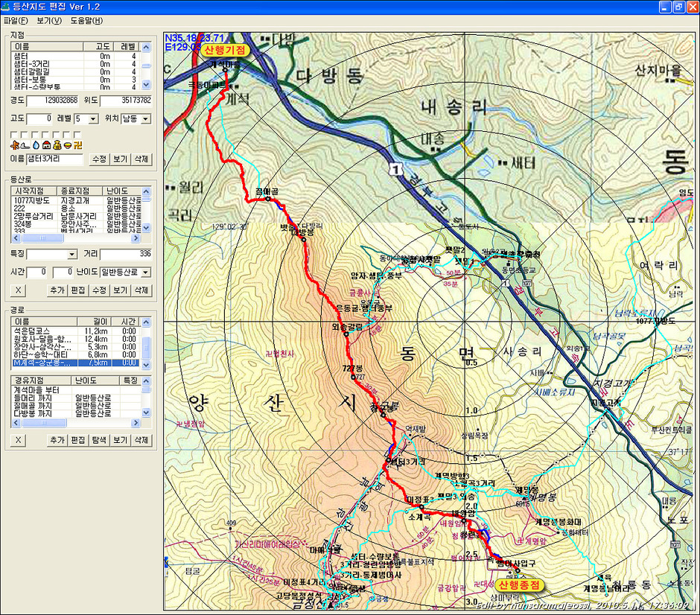Toggle the checkbox above the food bowl icon
This screenshot has width=700, height=615.
click(67, 135)
